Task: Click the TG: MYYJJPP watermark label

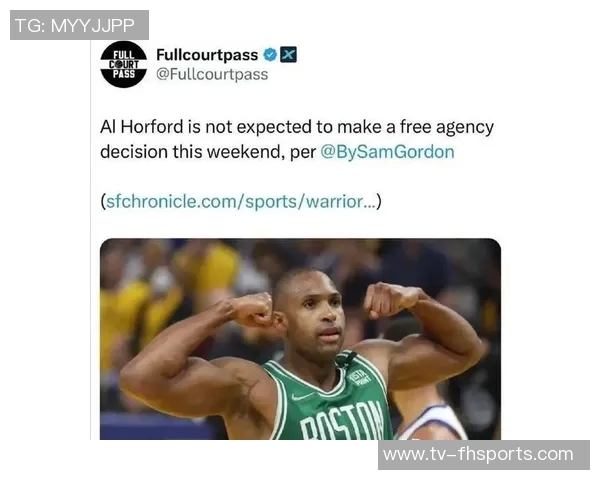Action: [x=79, y=25]
